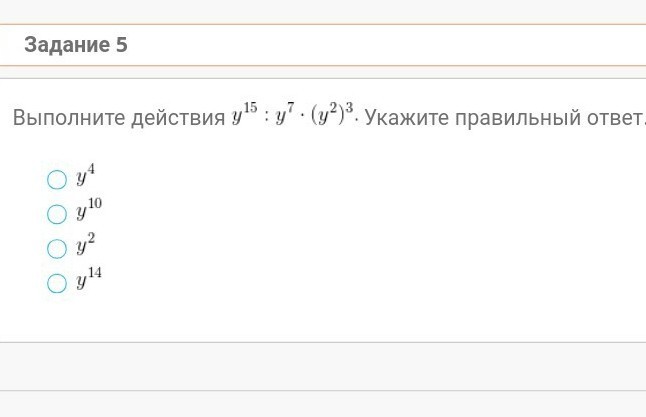Choose the y² answer radio button
This screenshot has width=646, height=417.
58,249
